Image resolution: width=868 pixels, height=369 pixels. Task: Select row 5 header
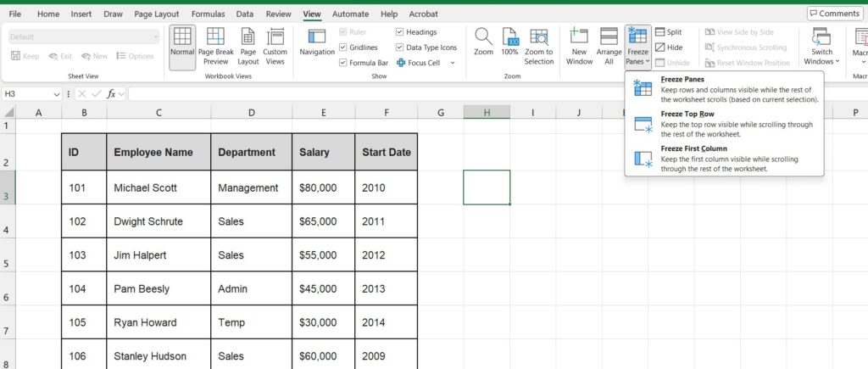click(x=8, y=254)
